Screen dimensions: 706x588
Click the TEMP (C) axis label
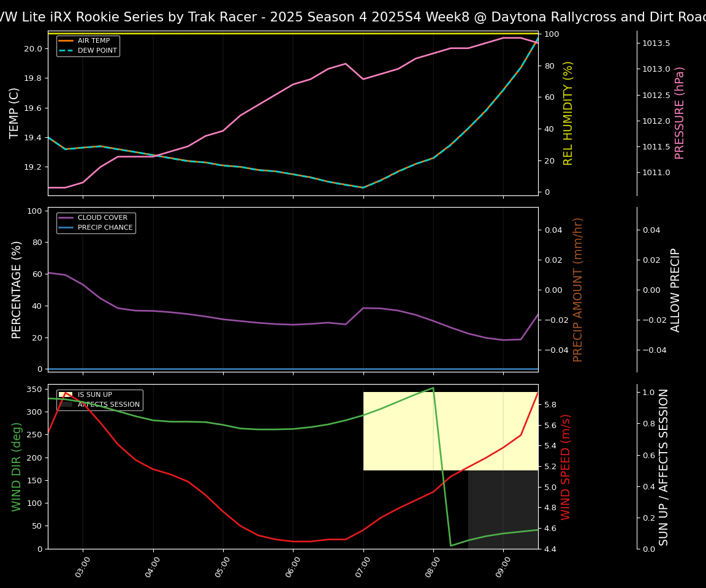pos(16,113)
